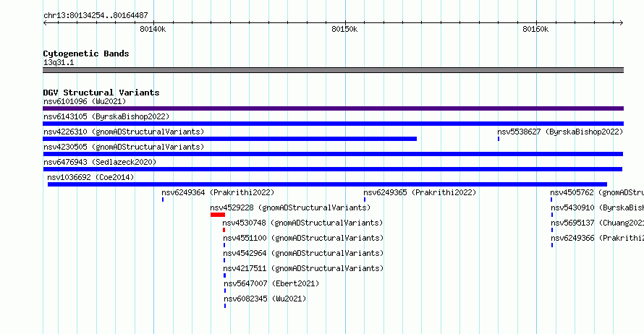Click the red nsv4529228 variant bar
The image size is (644, 334).
218,215
